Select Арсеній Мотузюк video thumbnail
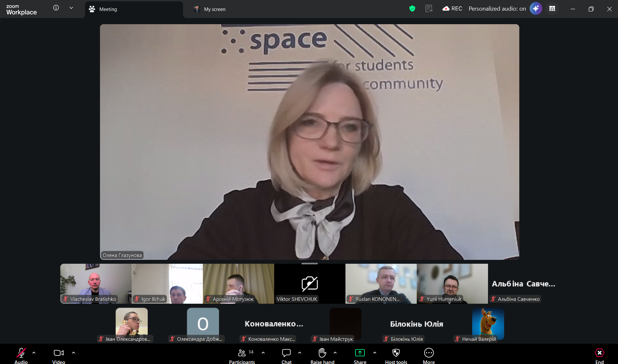This screenshot has width=618, height=364. pyautogui.click(x=238, y=283)
